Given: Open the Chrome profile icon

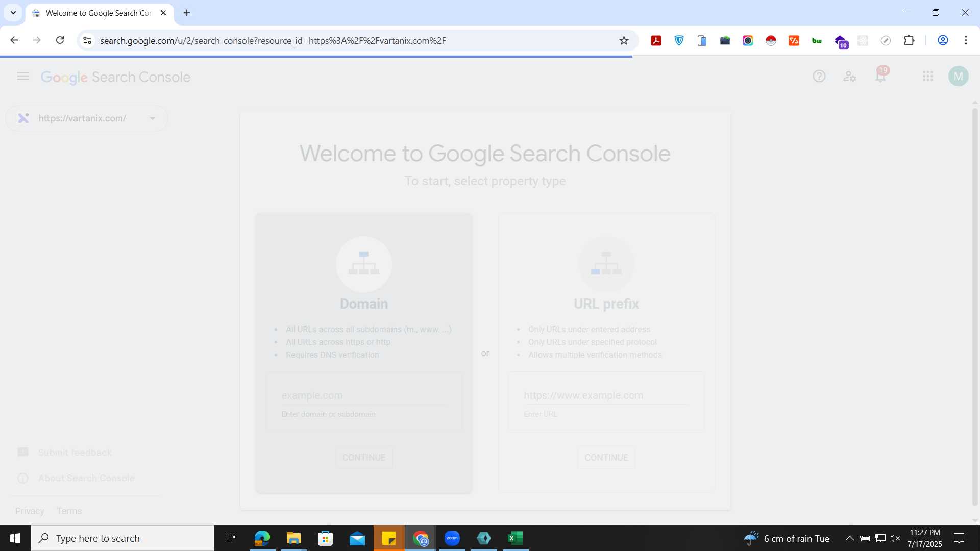Looking at the screenshot, I should (943, 40).
